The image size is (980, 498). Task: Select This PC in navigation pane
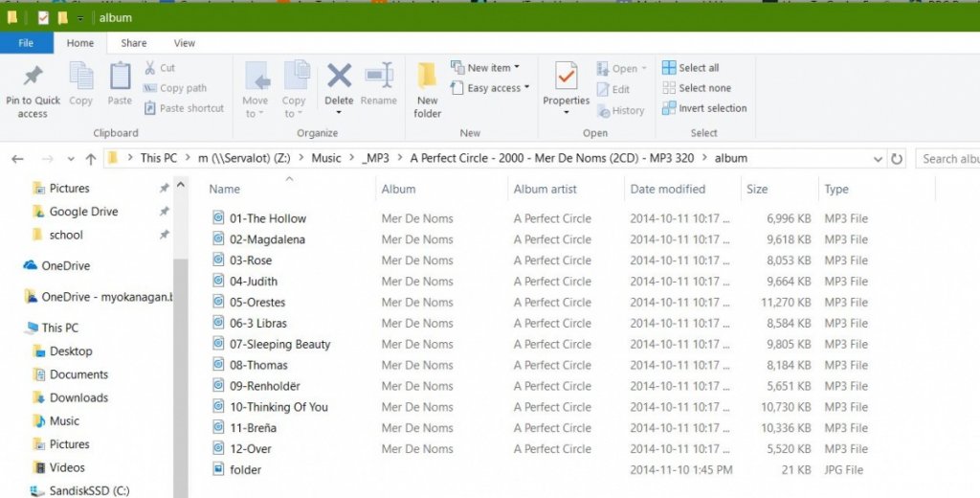click(x=52, y=328)
